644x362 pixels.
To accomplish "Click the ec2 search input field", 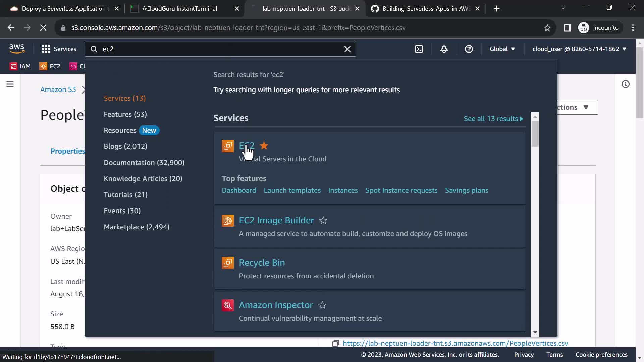I will click(218, 49).
